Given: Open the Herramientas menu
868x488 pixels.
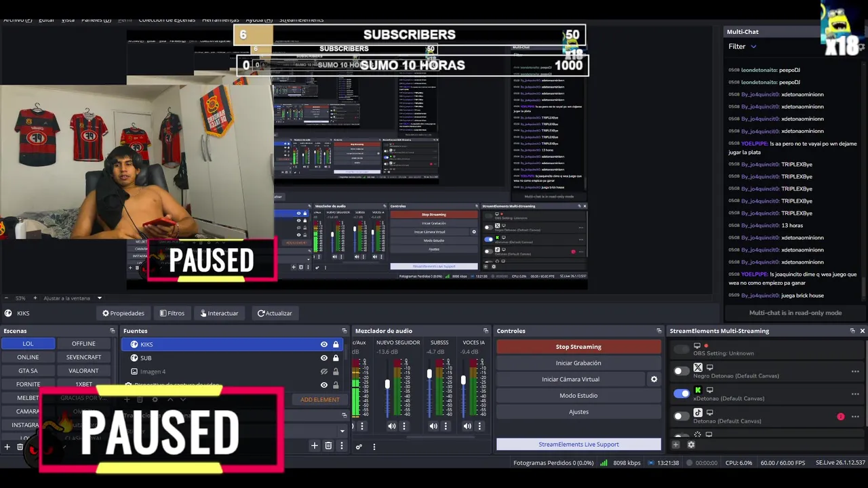Looking at the screenshot, I should [220, 20].
